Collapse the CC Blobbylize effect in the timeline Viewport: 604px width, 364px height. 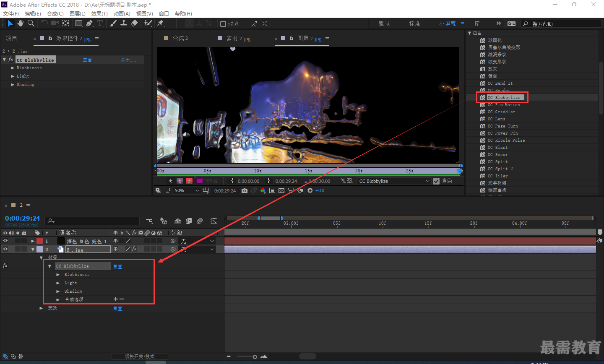click(x=49, y=266)
